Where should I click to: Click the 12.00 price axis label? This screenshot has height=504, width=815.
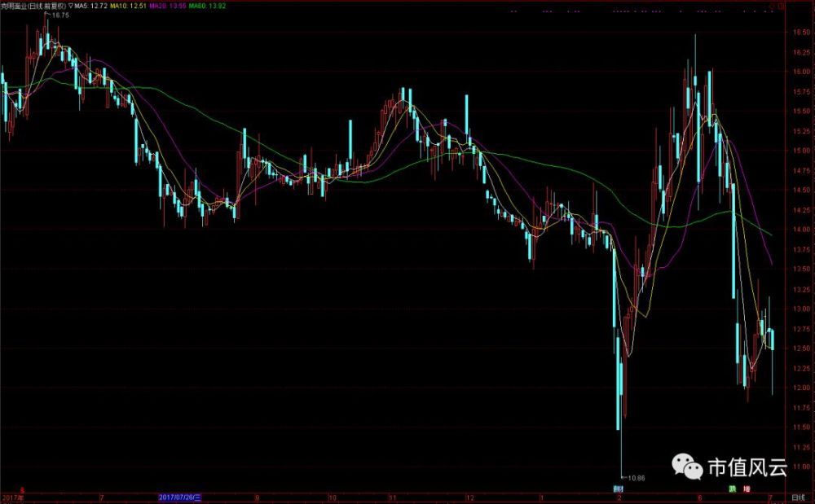(x=801, y=388)
